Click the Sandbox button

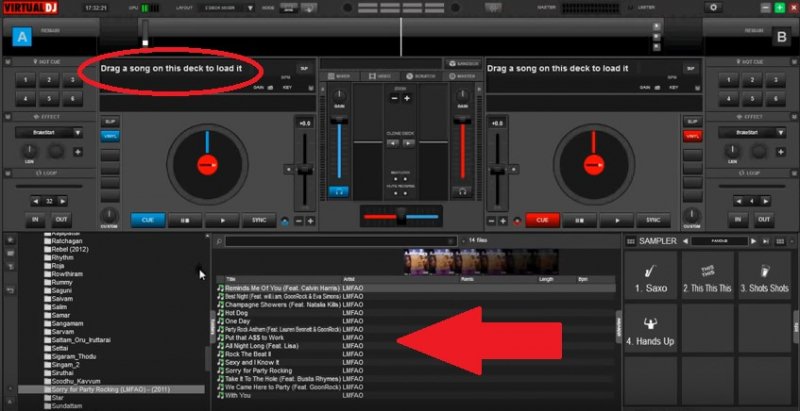pos(463,64)
